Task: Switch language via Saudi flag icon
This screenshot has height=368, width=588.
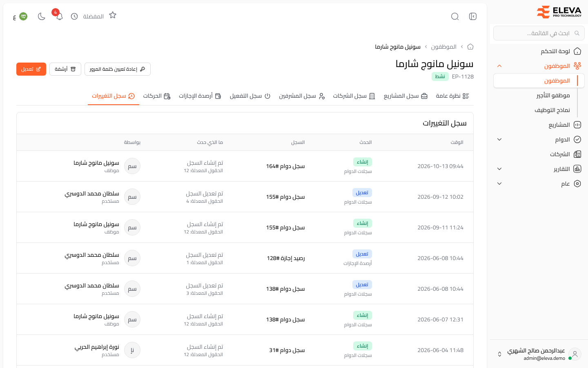Action: click(23, 16)
